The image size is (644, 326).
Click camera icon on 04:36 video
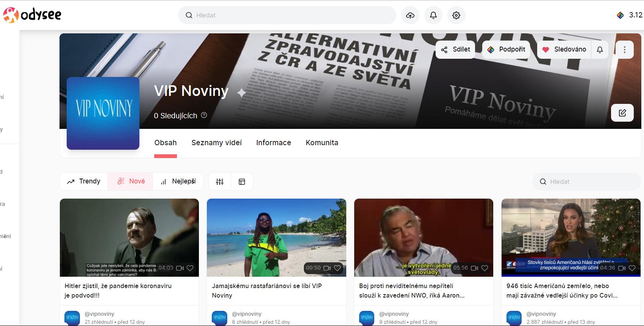622,268
